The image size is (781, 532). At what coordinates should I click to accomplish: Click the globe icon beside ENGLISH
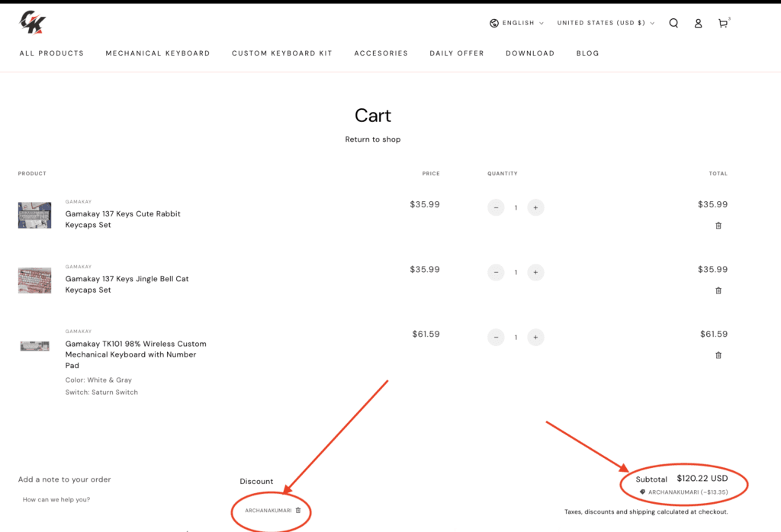click(494, 23)
